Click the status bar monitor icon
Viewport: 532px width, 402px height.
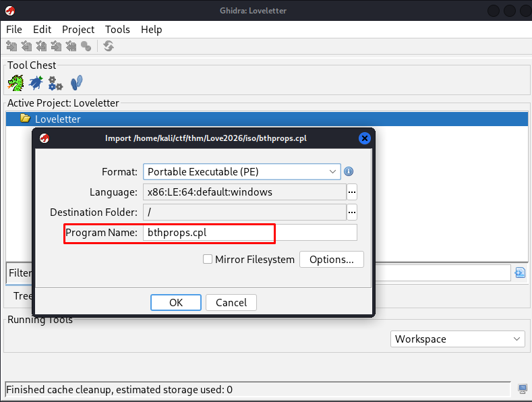[x=523, y=389]
